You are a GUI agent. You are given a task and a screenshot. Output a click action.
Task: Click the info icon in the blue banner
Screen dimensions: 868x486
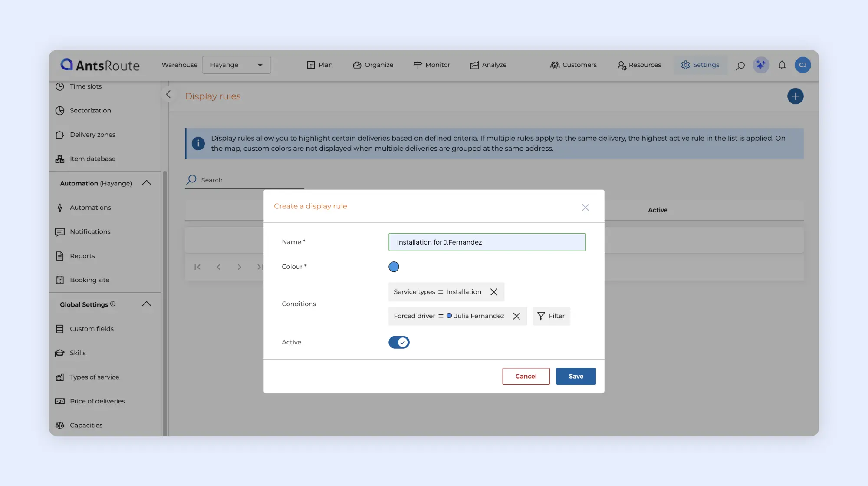click(x=198, y=143)
